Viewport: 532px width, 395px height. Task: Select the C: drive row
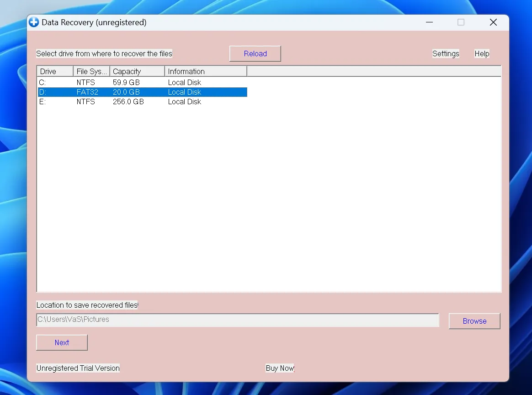(143, 82)
